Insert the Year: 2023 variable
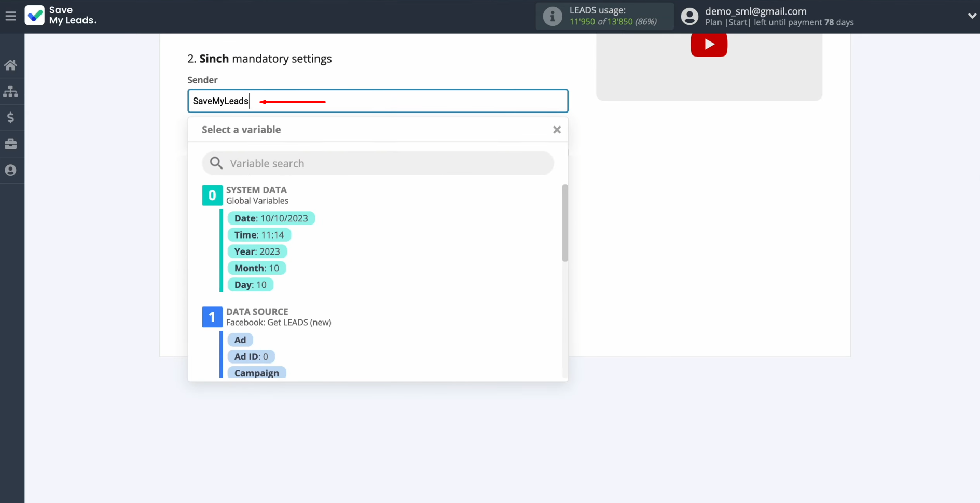The width and height of the screenshot is (980, 503). 257,252
